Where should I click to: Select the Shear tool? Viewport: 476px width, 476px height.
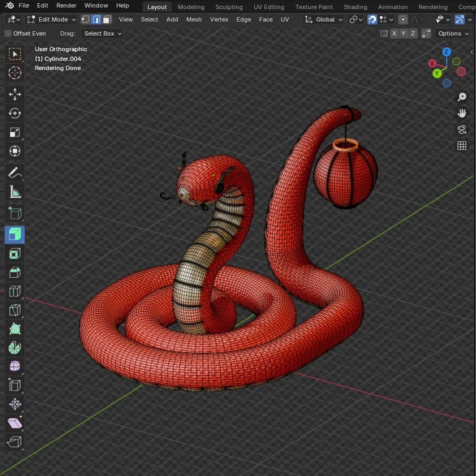tap(15, 423)
